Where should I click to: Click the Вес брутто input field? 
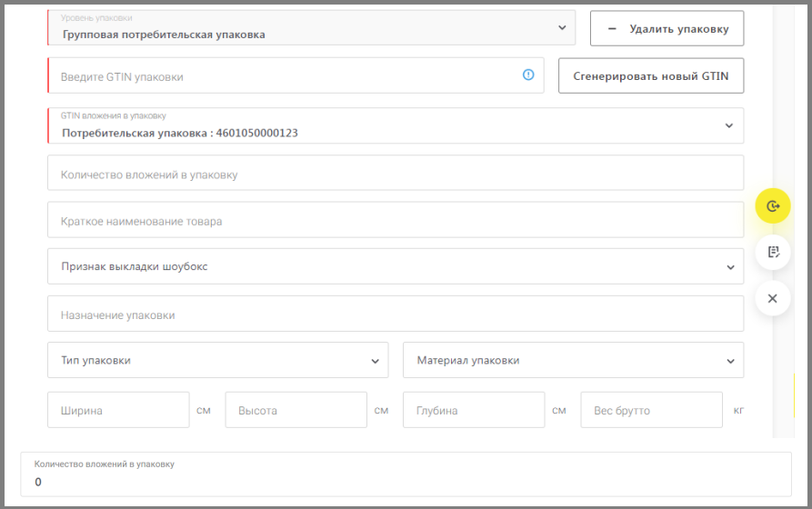click(x=651, y=410)
